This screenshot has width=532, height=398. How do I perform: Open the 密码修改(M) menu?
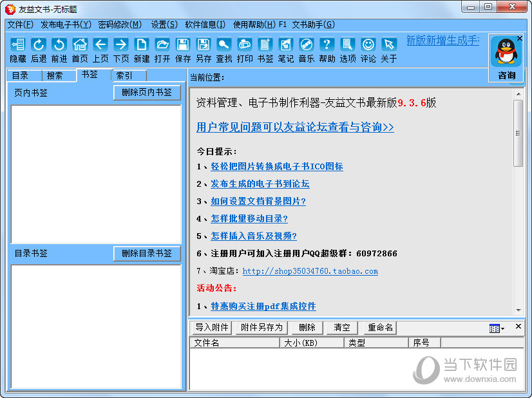click(x=120, y=24)
